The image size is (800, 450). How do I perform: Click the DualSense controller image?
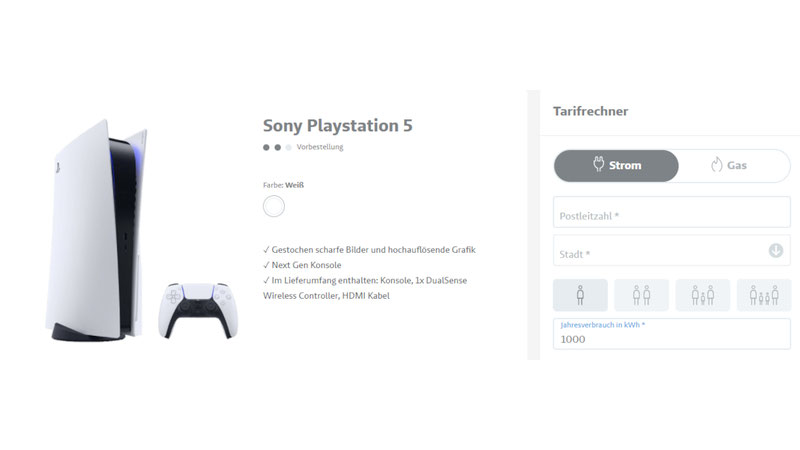point(198,310)
